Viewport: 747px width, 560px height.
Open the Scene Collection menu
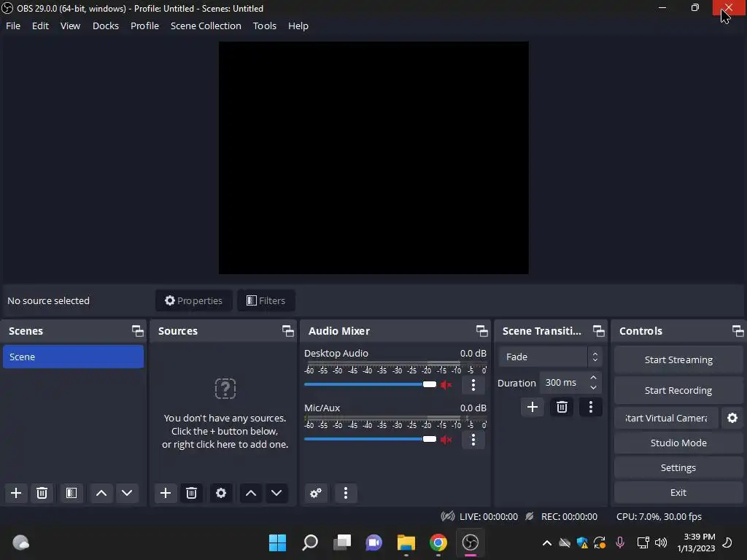click(x=206, y=26)
